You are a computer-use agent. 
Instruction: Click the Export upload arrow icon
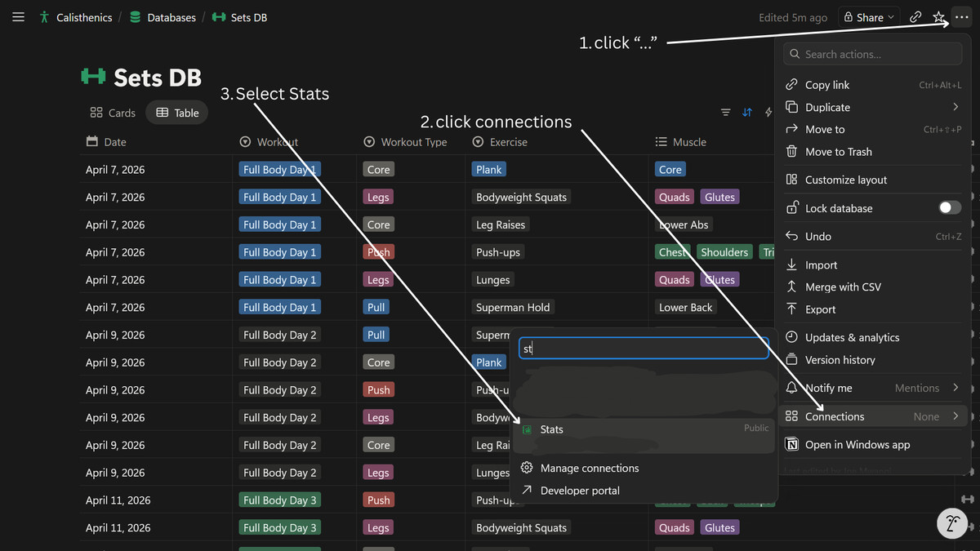tap(791, 309)
